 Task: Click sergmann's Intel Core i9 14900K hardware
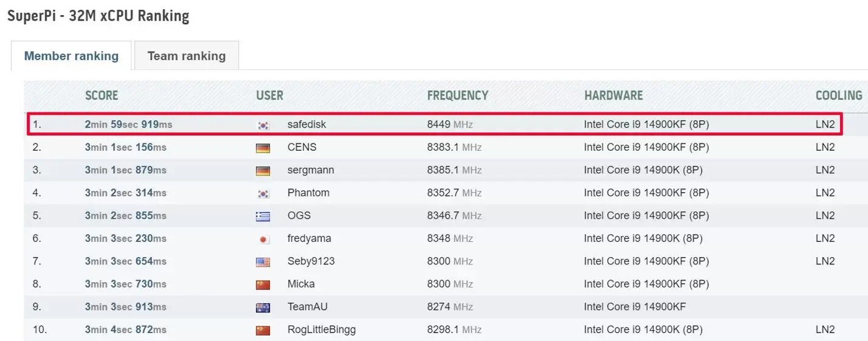pos(643,170)
